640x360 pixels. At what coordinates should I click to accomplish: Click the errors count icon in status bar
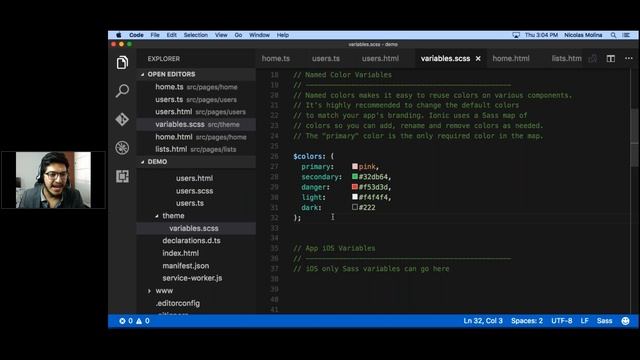(x=122, y=321)
